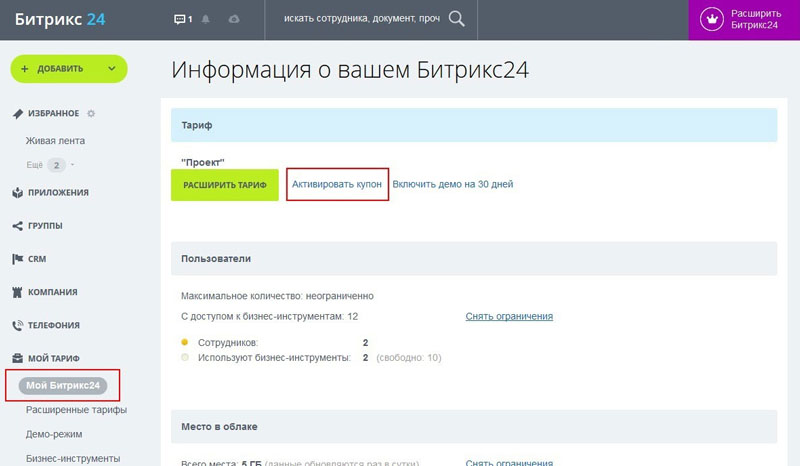
Task: Click the Тариф section header
Action: pyautogui.click(x=474, y=125)
